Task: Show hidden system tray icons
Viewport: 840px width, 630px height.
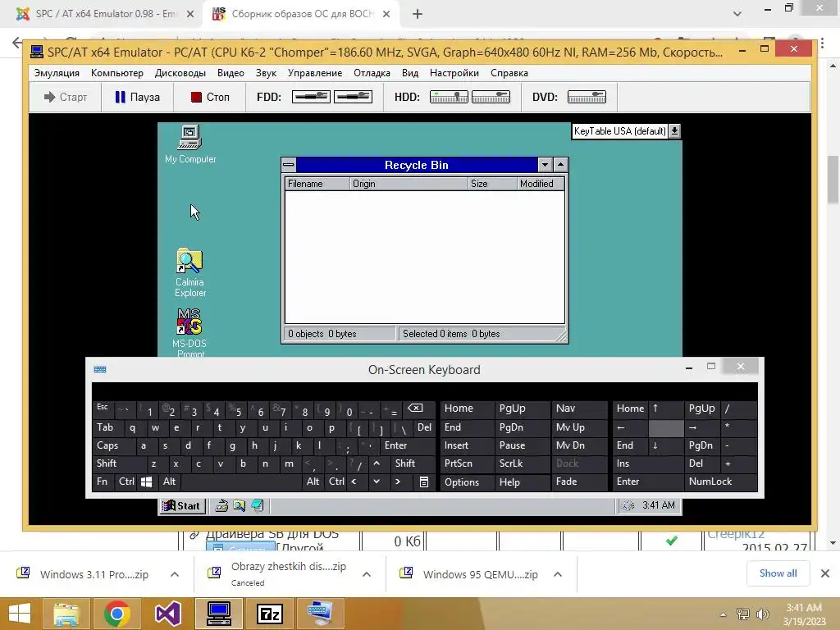Action: (x=723, y=614)
